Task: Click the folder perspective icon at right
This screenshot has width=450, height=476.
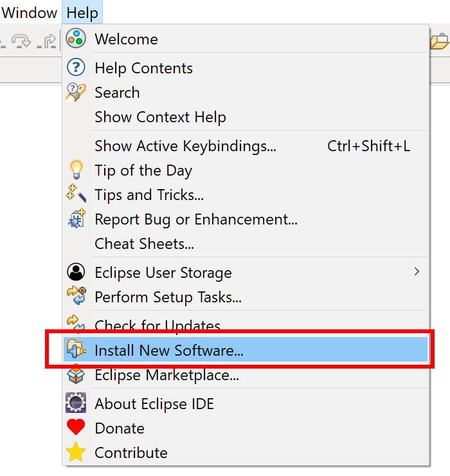Action: (439, 42)
